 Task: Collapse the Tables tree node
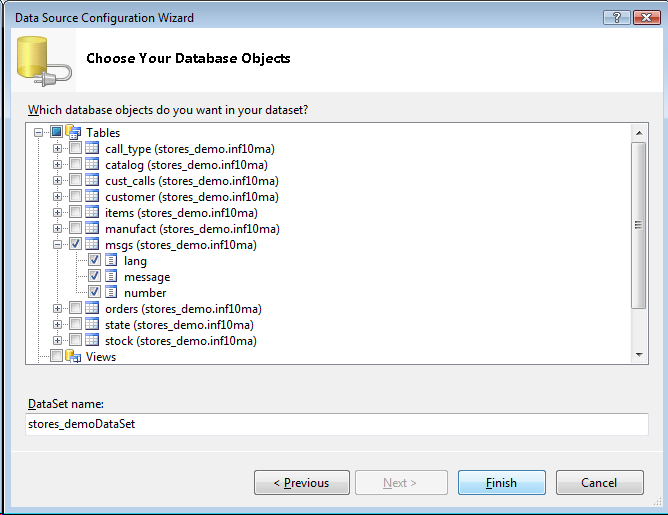(39, 133)
